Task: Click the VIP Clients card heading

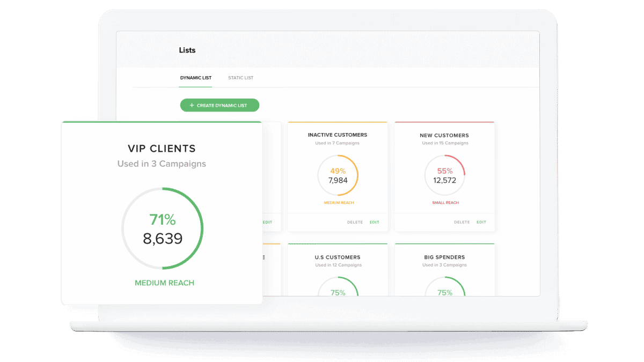Action: tap(162, 149)
